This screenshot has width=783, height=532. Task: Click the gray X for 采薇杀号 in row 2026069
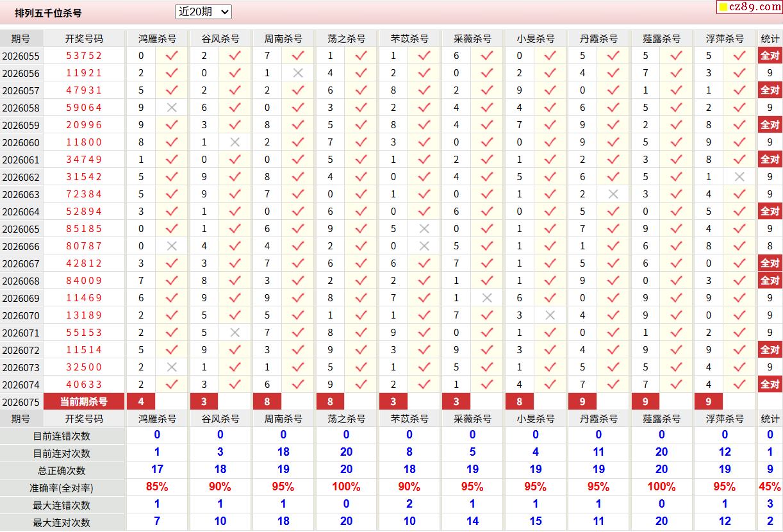click(487, 298)
